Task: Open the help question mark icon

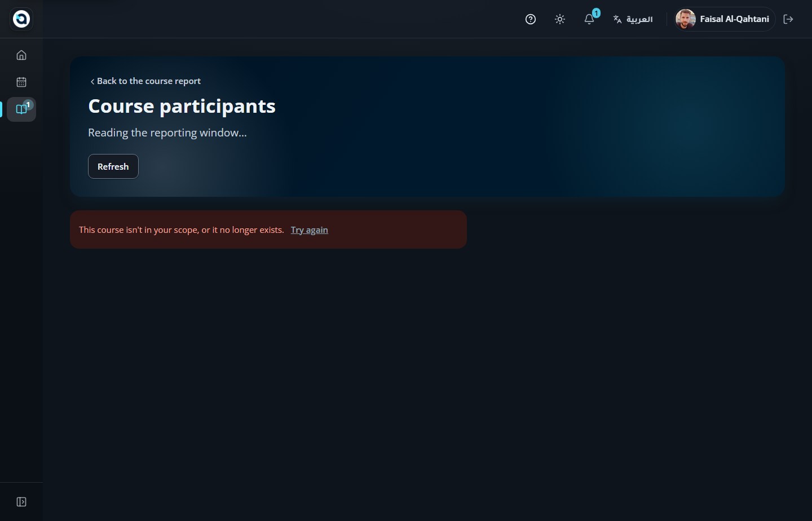Action: pos(531,19)
